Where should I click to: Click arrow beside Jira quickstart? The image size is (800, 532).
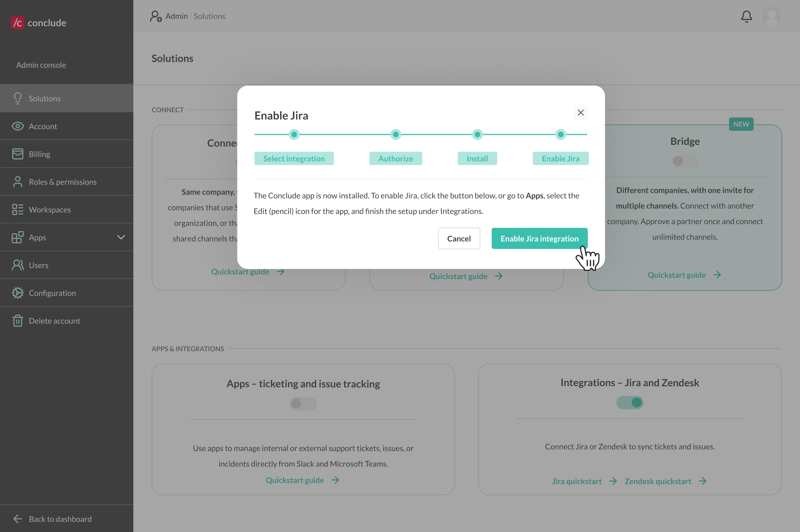click(613, 481)
